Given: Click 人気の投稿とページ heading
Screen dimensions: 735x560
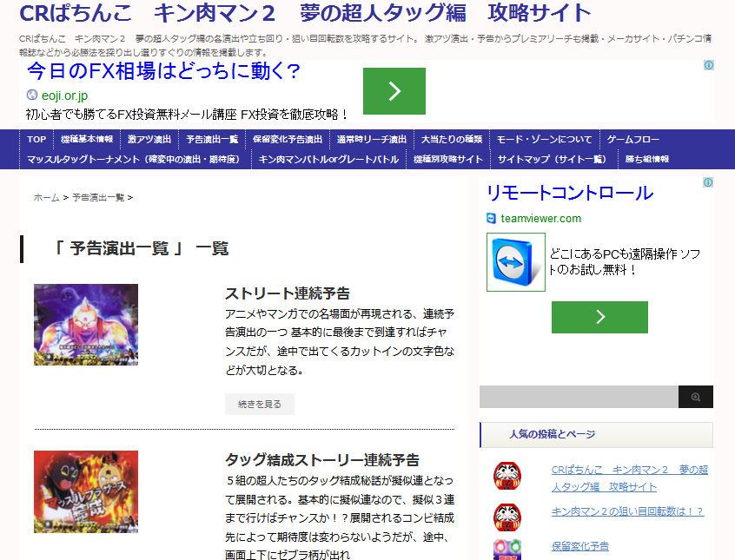Looking at the screenshot, I should [x=553, y=434].
